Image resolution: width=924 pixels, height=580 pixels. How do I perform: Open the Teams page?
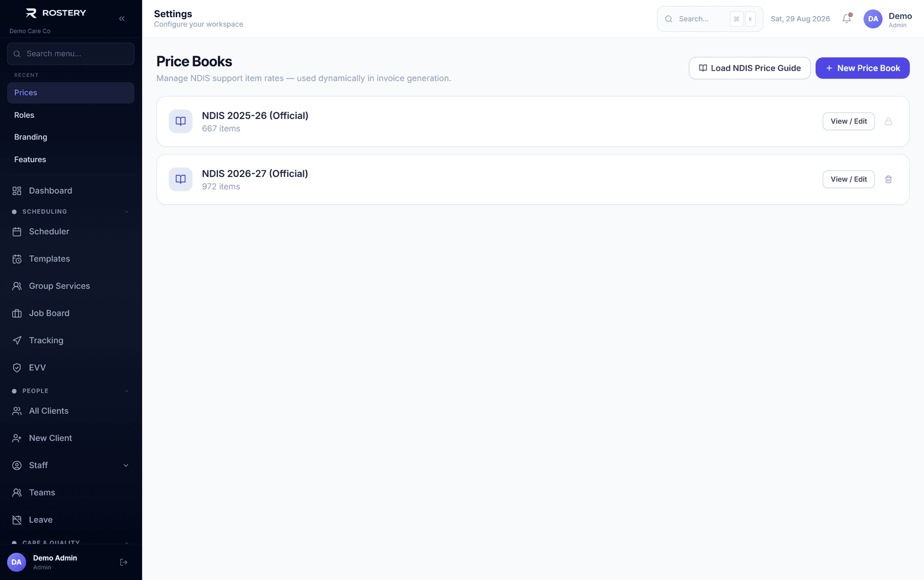[x=70, y=492]
